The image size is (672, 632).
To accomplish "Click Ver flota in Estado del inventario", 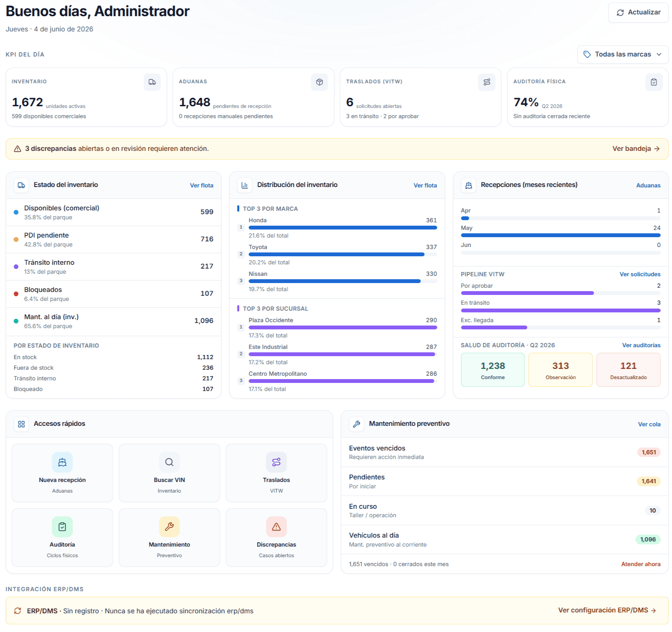I will click(x=201, y=185).
